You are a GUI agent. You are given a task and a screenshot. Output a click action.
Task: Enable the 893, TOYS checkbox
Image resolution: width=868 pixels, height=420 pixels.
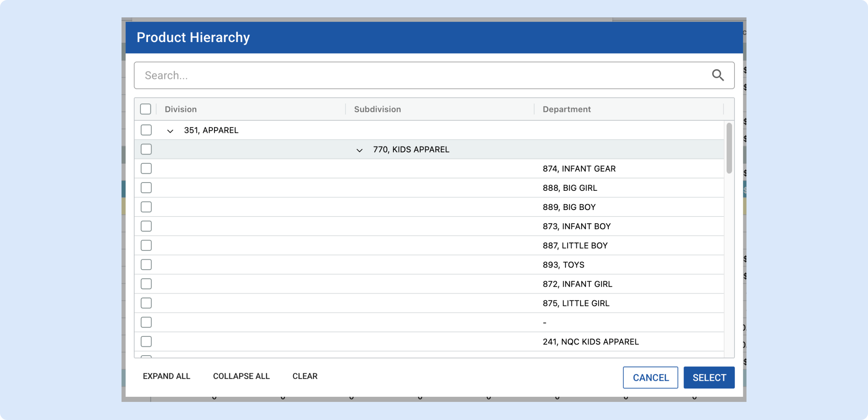click(146, 265)
